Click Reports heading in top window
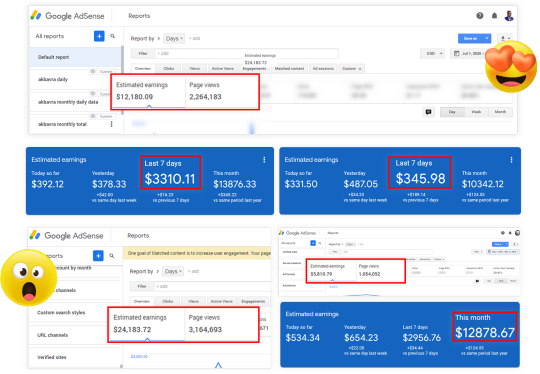 139,16
